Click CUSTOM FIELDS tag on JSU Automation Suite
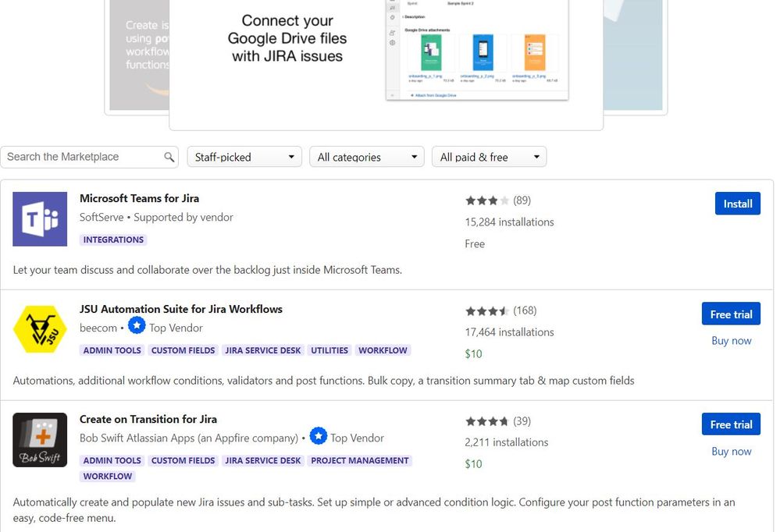The width and height of the screenshot is (780, 532). coord(183,350)
